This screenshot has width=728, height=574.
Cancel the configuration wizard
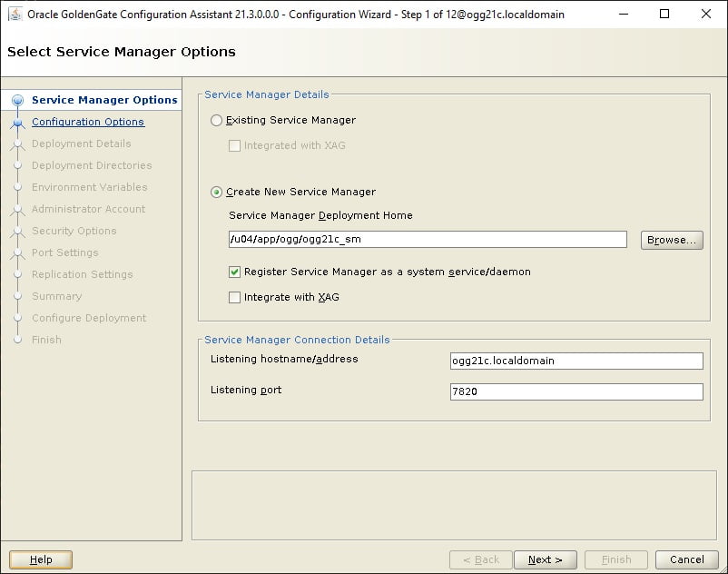[686, 559]
